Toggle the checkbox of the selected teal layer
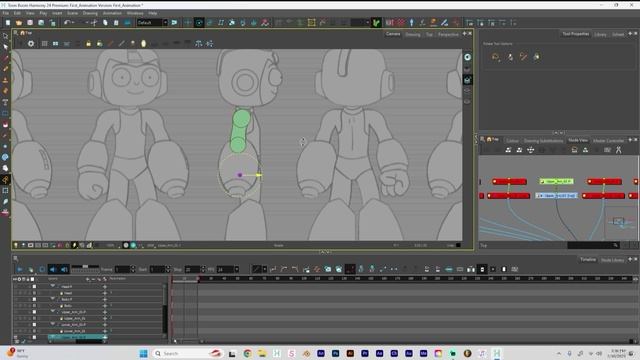640x360 pixels. coord(34,337)
